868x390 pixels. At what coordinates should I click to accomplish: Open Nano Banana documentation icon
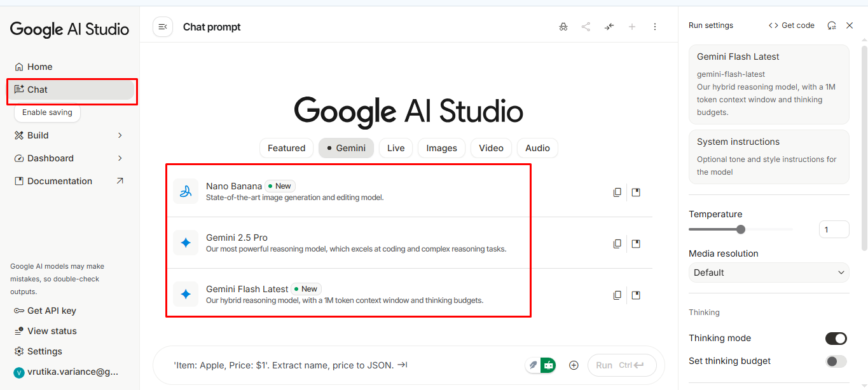636,192
